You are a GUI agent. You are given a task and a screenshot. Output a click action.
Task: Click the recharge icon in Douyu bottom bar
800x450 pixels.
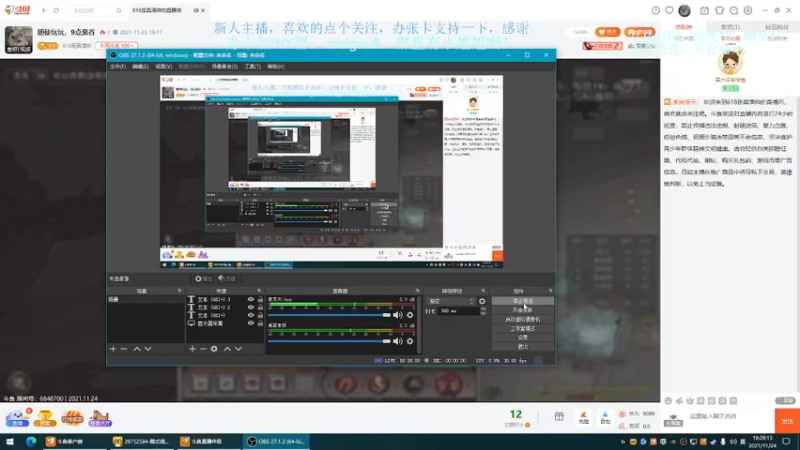tap(584, 418)
